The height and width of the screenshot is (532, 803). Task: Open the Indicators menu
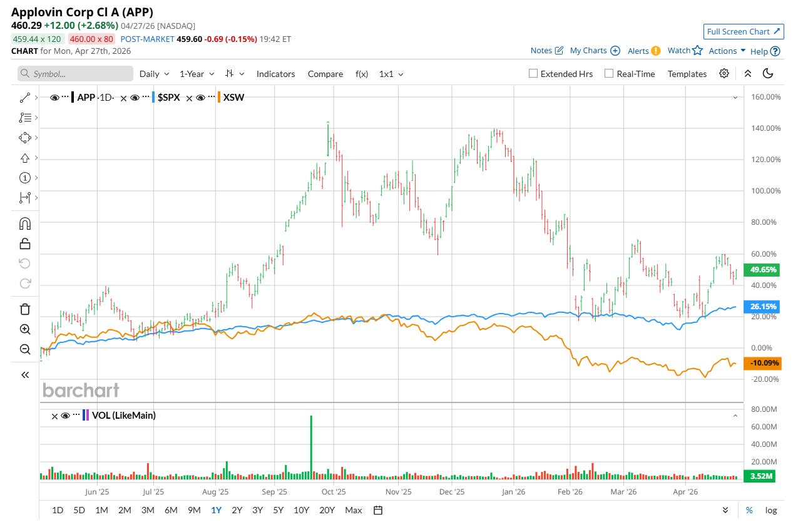(x=275, y=74)
